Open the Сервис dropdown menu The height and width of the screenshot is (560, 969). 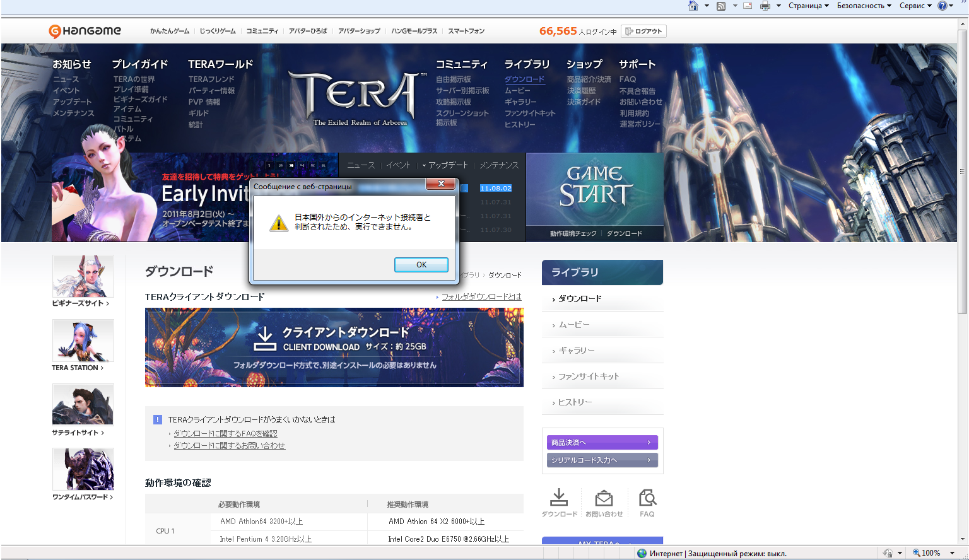click(x=916, y=6)
